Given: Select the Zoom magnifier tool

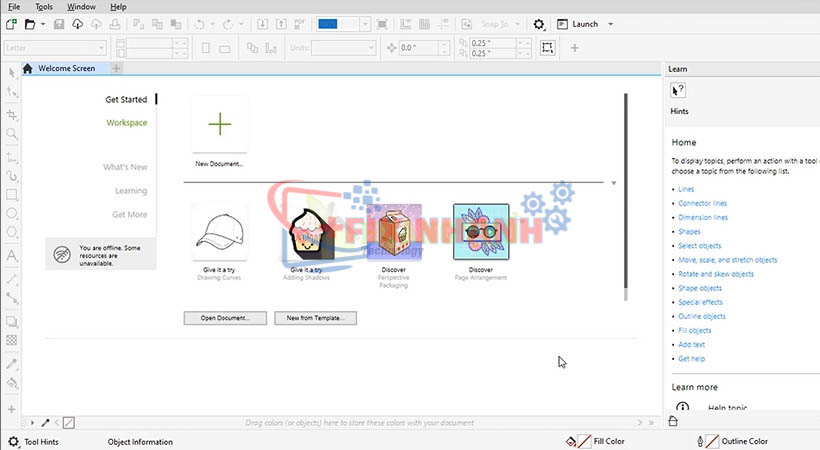Looking at the screenshot, I should (12, 134).
